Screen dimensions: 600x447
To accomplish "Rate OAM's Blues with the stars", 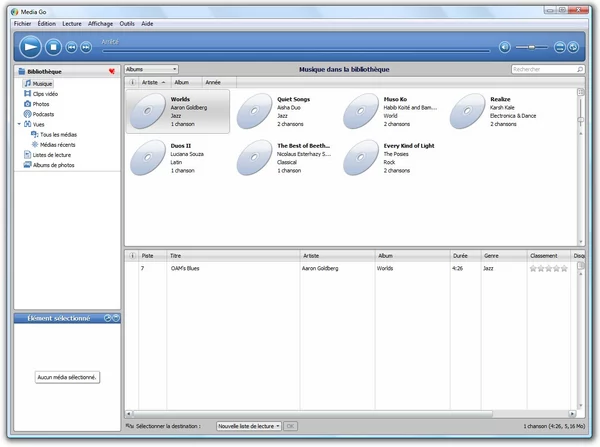I will [x=548, y=268].
